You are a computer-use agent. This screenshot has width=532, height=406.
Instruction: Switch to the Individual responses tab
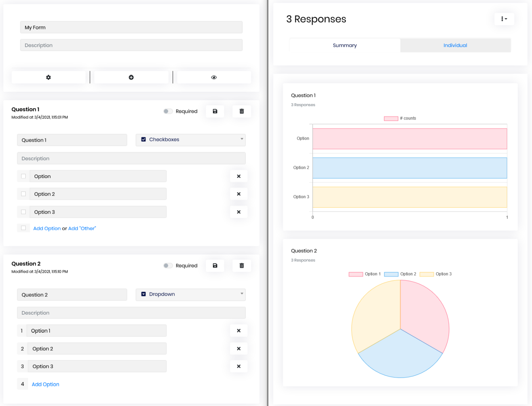[x=455, y=46]
